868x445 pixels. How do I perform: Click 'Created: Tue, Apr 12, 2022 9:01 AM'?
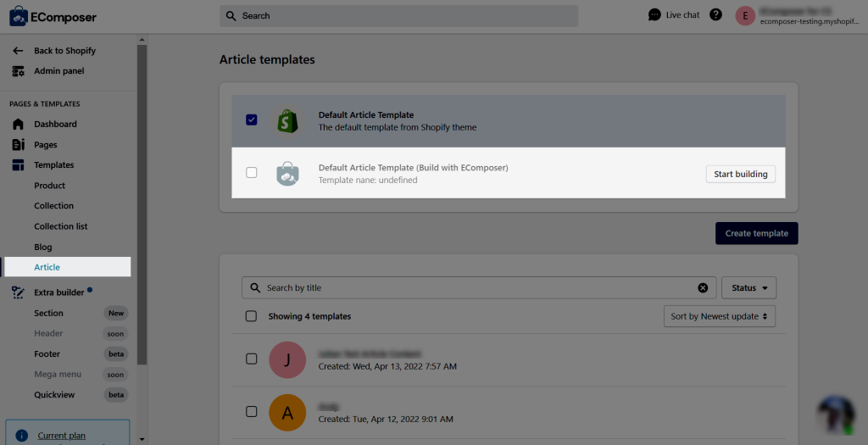point(386,419)
